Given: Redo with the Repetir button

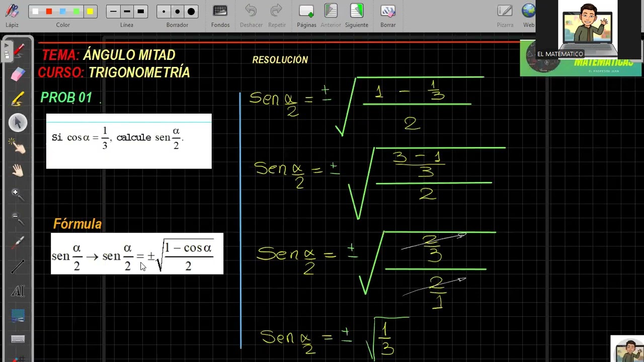Looking at the screenshot, I should pyautogui.click(x=277, y=16).
